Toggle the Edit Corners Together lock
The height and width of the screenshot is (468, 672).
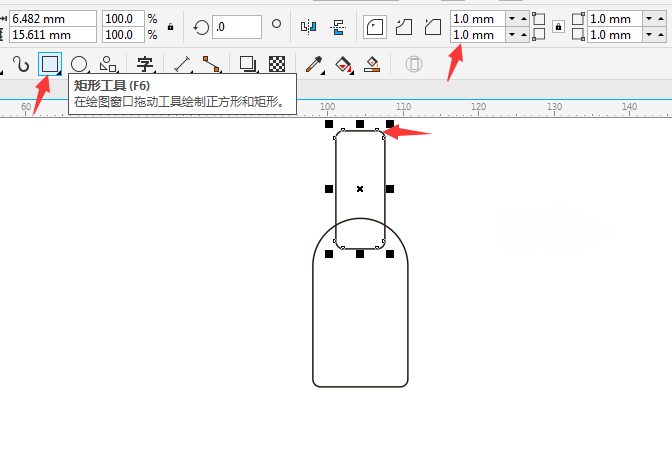click(x=558, y=27)
